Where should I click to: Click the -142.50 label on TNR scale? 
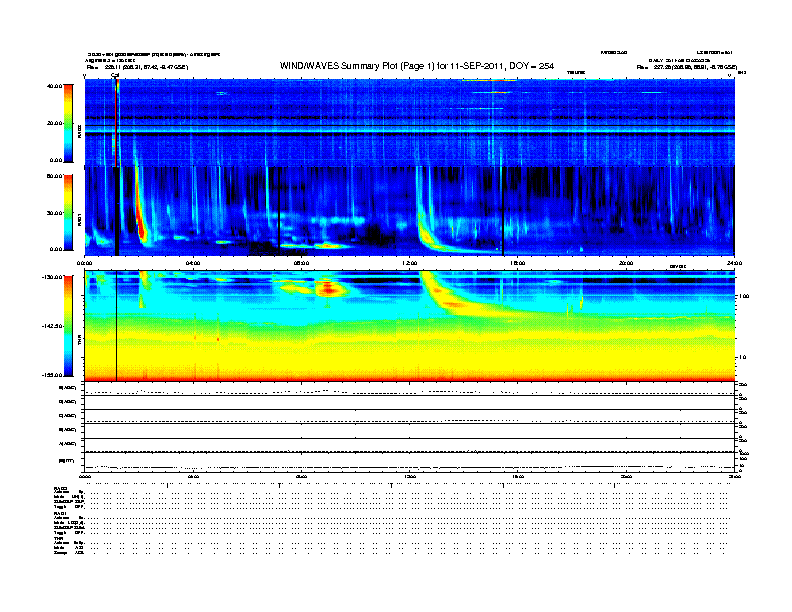(x=53, y=326)
